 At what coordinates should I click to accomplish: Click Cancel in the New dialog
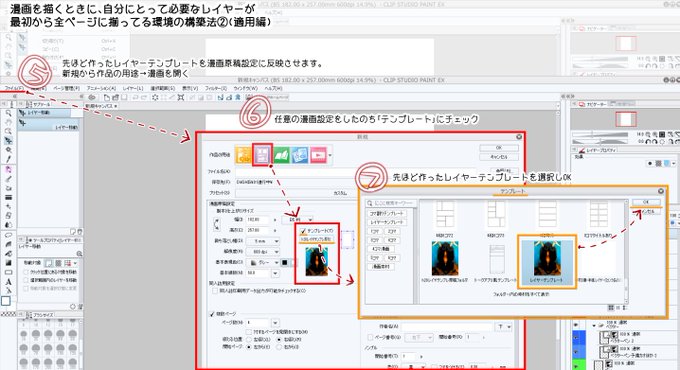pos(499,157)
